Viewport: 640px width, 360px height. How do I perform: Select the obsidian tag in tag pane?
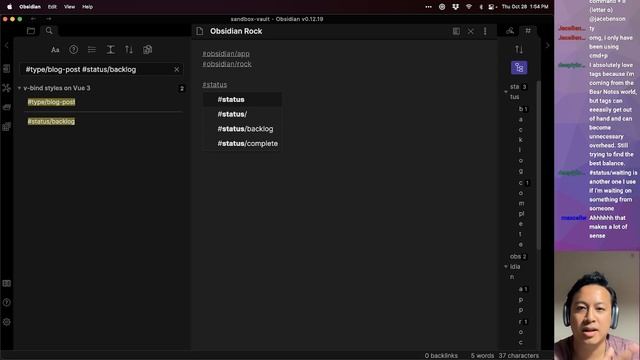[x=515, y=267]
